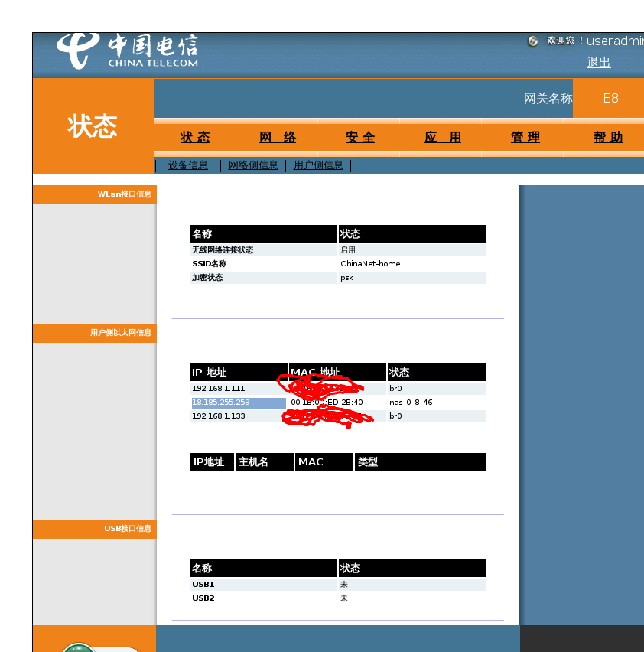
Task: Open the 状态 main menu tab
Action: [195, 137]
